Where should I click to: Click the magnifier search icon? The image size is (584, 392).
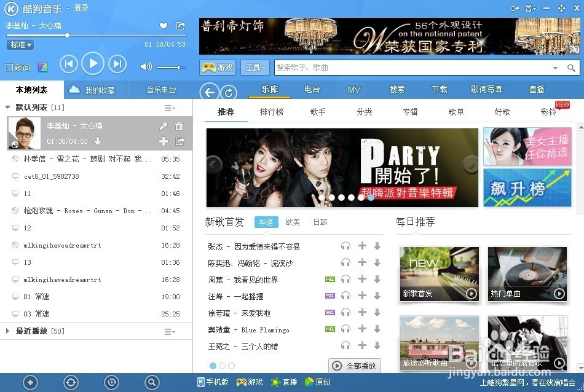571,68
